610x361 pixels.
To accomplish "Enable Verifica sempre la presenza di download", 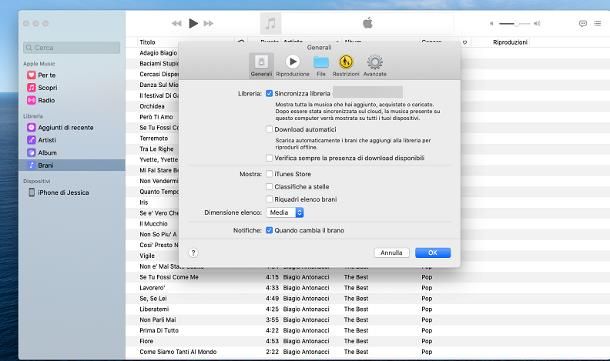I will [269, 158].
